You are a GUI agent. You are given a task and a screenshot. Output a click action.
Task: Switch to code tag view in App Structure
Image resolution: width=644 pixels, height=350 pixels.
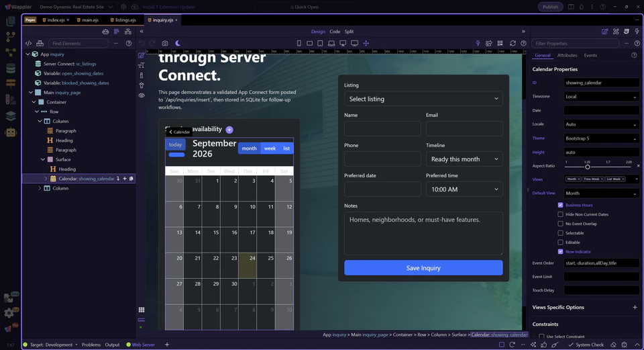click(x=28, y=43)
